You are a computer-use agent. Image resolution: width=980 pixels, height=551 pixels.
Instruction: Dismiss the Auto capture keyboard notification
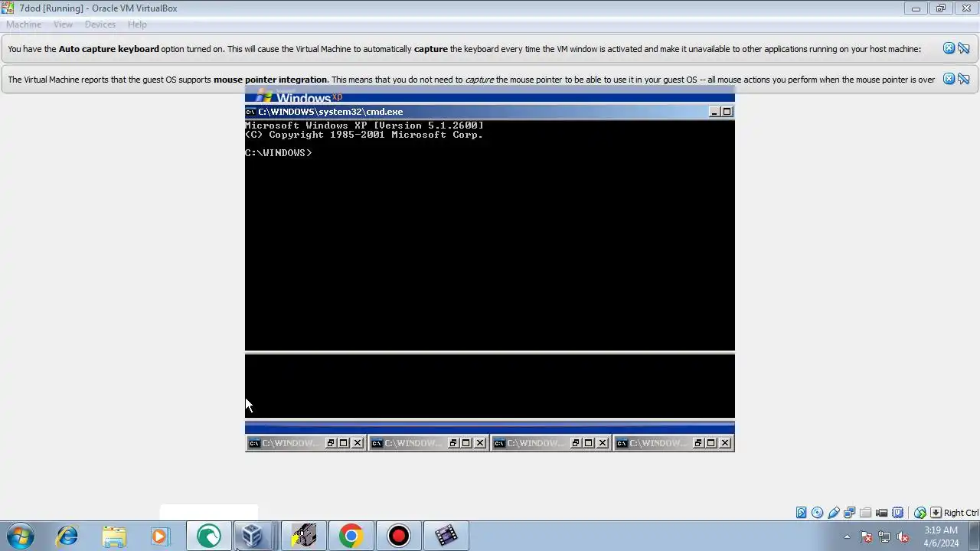tap(949, 48)
